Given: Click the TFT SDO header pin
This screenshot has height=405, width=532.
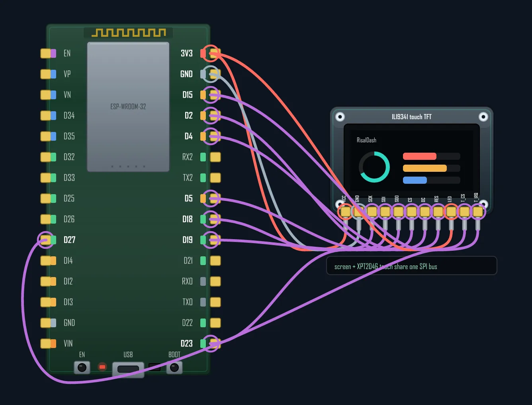Looking at the screenshot, I should click(399, 212).
